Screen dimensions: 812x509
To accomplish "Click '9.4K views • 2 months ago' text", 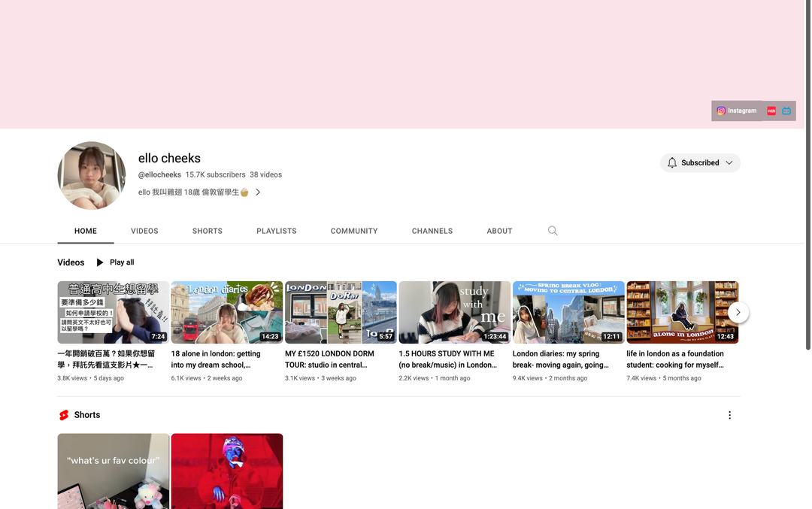I will pyautogui.click(x=550, y=378).
